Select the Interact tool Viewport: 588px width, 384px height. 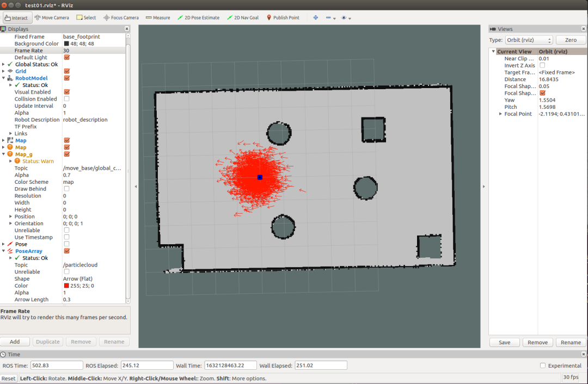point(16,17)
